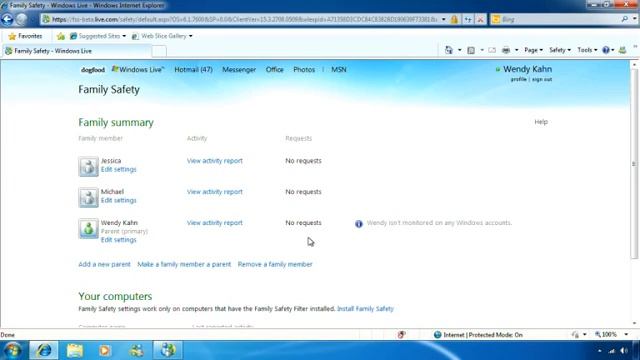Edit settings for Jessica
The image size is (640, 360).
[118, 169]
